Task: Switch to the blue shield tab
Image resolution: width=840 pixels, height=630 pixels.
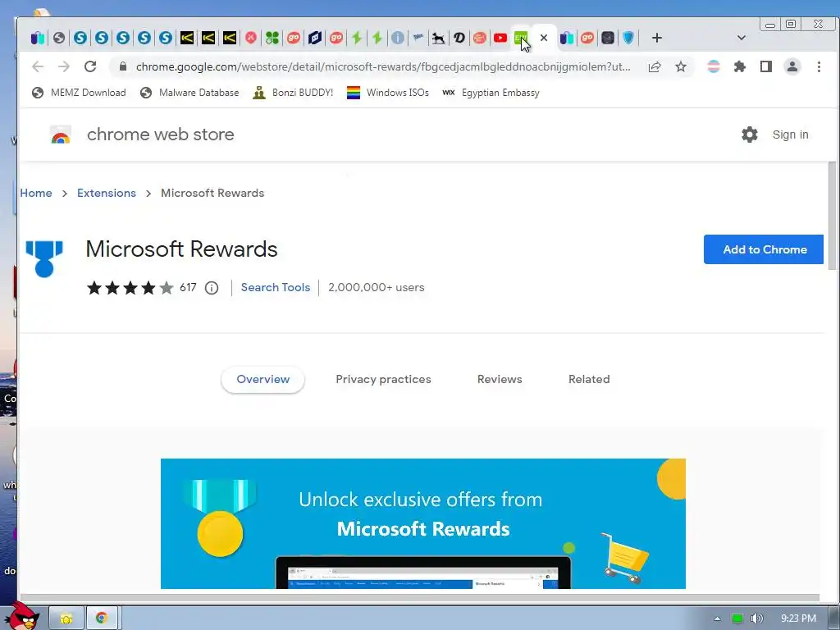Action: coord(628,38)
